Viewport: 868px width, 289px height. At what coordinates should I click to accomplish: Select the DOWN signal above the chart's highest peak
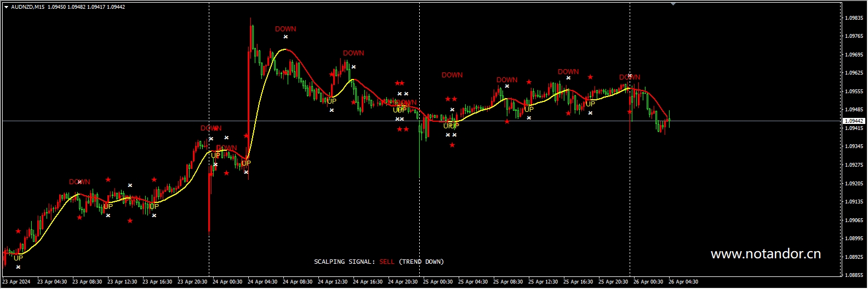tap(285, 29)
